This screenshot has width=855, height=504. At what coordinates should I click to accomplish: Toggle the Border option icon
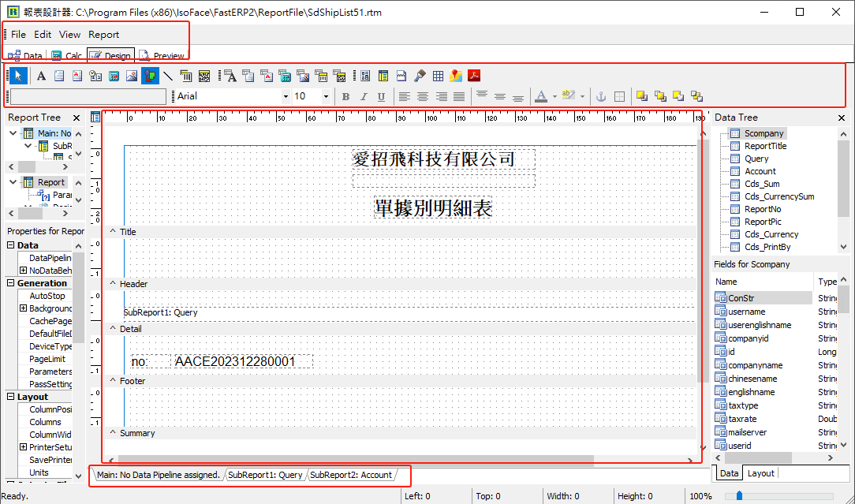click(x=619, y=96)
